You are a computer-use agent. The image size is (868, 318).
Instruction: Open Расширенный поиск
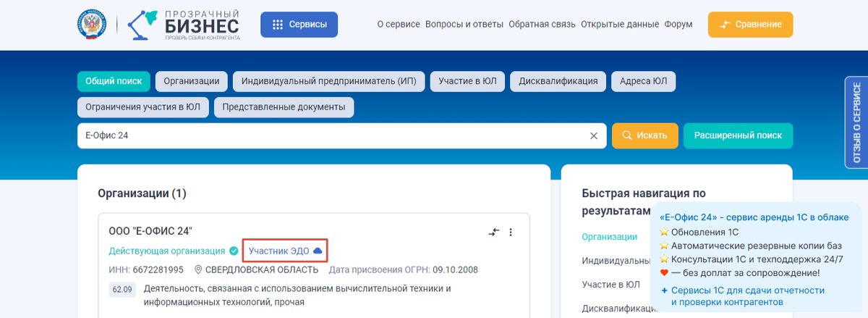tap(738, 135)
